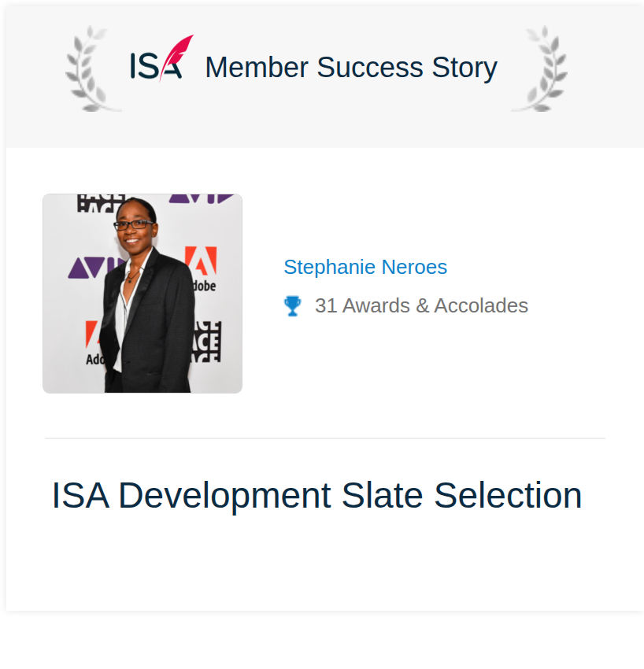The height and width of the screenshot is (669, 644).
Task: Open Stephanie Neroes profile link
Action: point(365,267)
